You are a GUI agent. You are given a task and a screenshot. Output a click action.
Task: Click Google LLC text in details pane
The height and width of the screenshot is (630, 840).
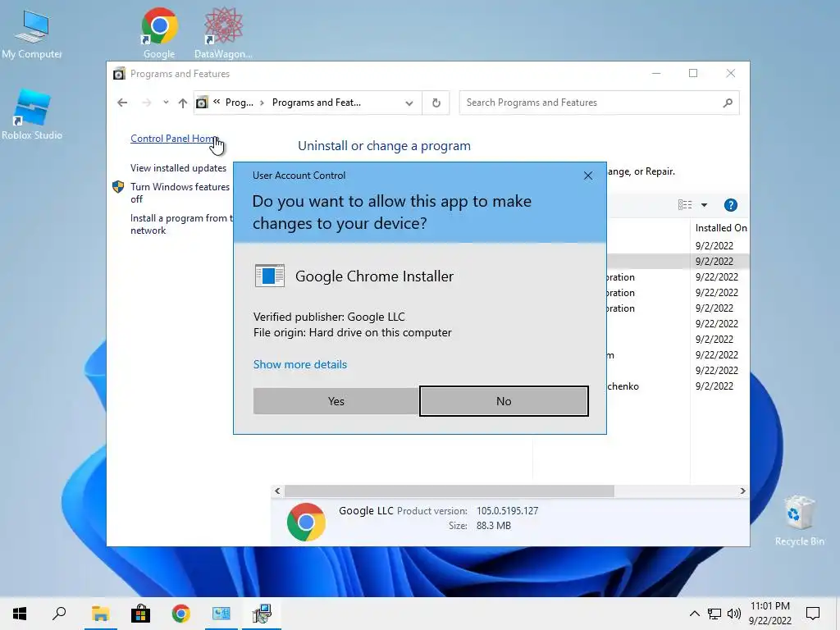[366, 510]
